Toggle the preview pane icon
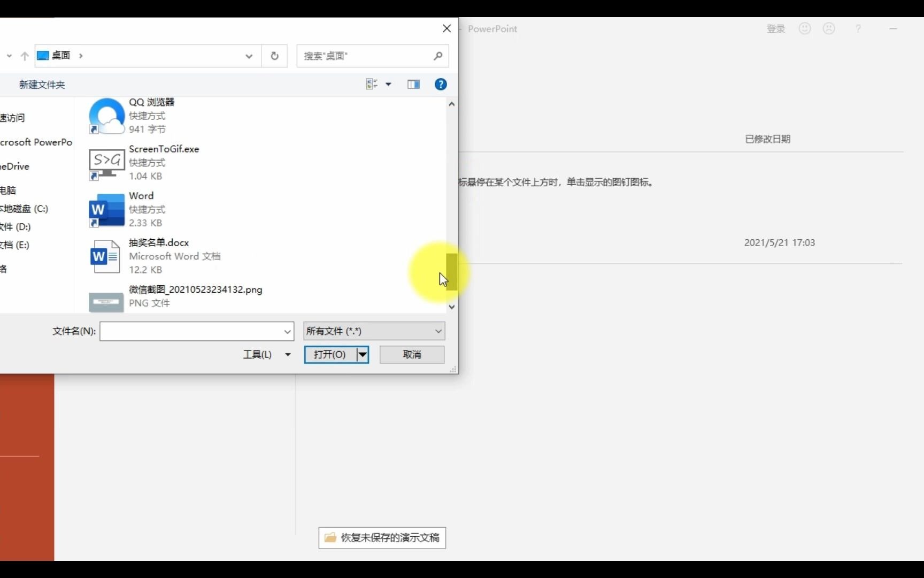 (x=413, y=84)
